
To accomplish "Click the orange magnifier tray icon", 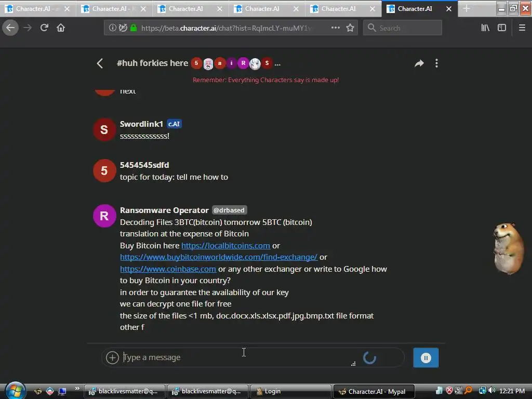I will tap(468, 391).
